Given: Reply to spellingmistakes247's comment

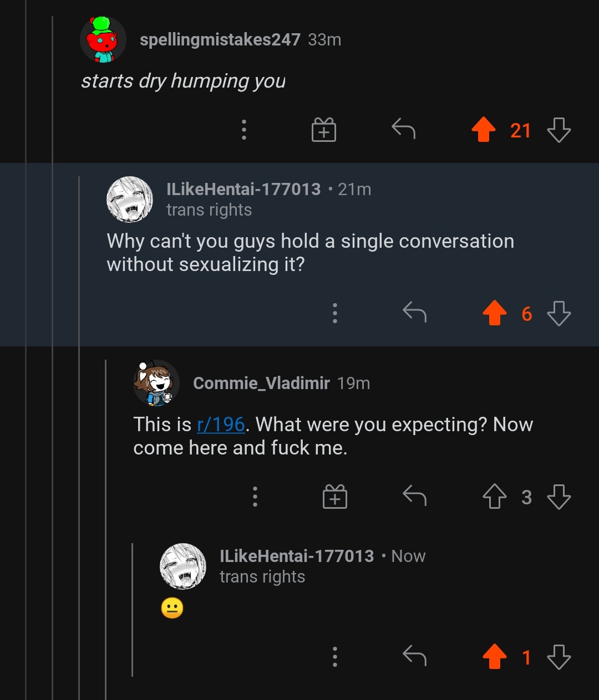Looking at the screenshot, I should pyautogui.click(x=403, y=129).
